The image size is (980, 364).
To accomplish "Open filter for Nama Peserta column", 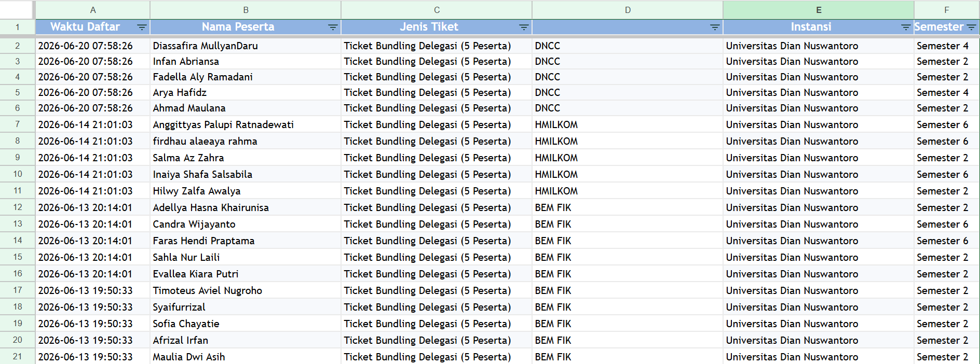I will click(x=333, y=27).
